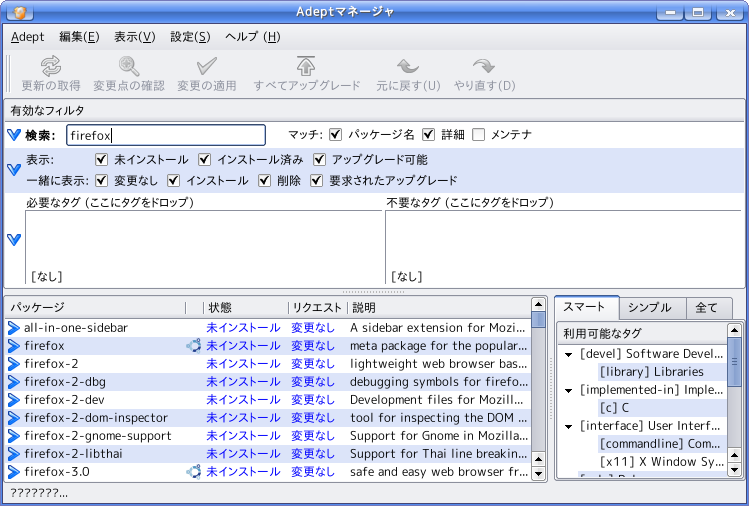Select the [library] Libraries tag
The image size is (749, 506).
(651, 372)
